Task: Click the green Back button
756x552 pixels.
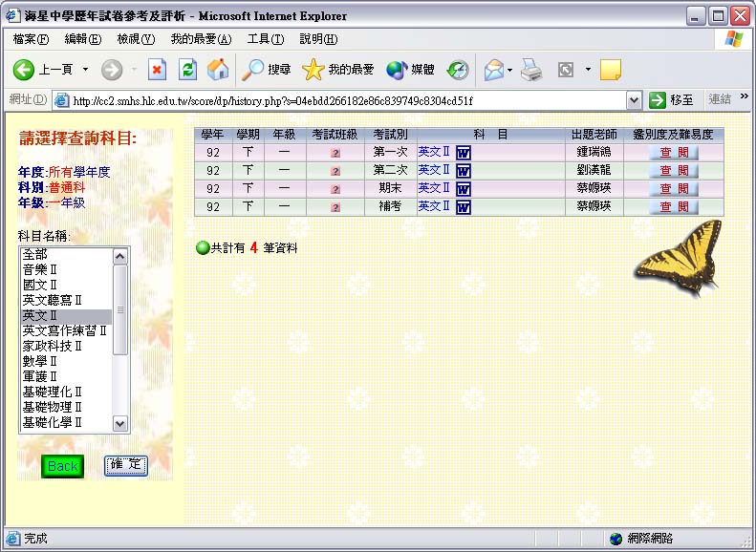Action: tap(63, 466)
